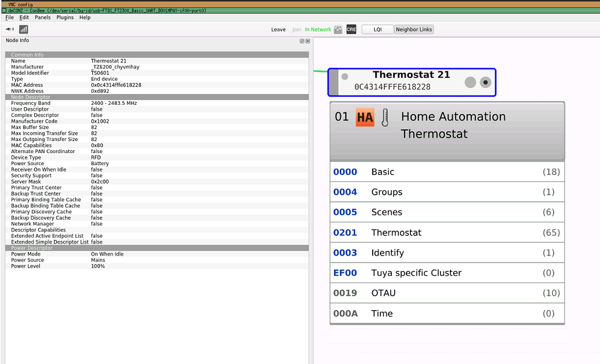Image resolution: width=600 pixels, height=364 pixels.
Task: Open the Plugins menu
Action: [x=65, y=17]
